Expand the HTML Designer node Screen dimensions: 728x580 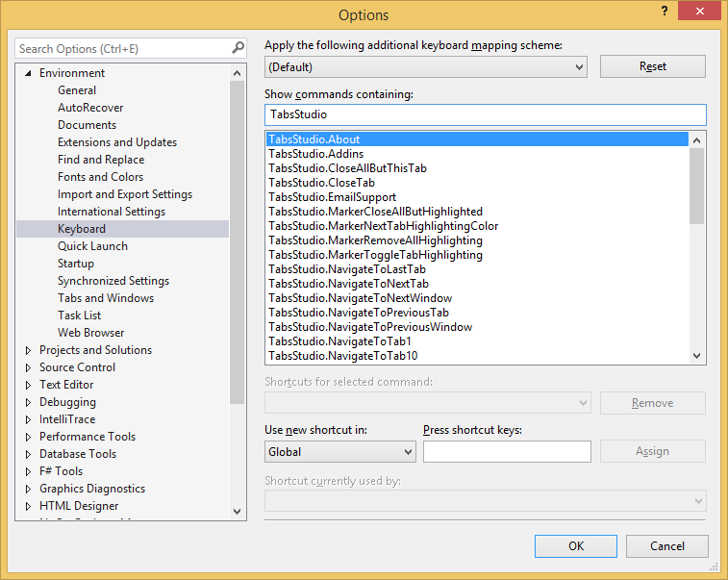[x=28, y=506]
